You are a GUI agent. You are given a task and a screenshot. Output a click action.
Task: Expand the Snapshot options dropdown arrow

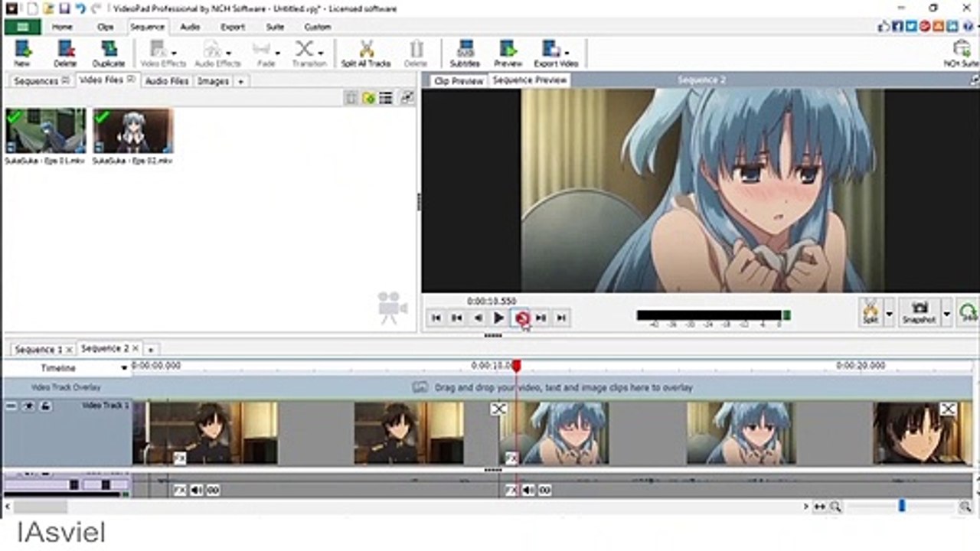coord(946,313)
